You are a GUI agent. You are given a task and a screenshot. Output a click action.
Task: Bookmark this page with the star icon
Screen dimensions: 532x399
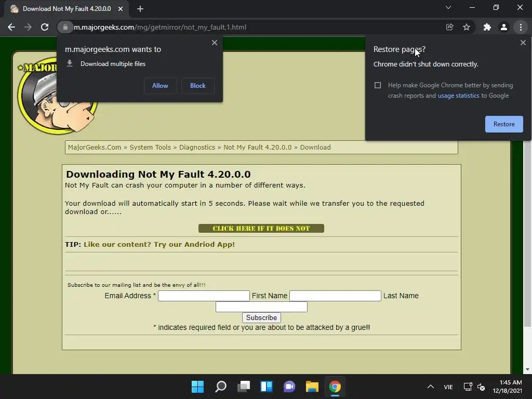coord(467,27)
